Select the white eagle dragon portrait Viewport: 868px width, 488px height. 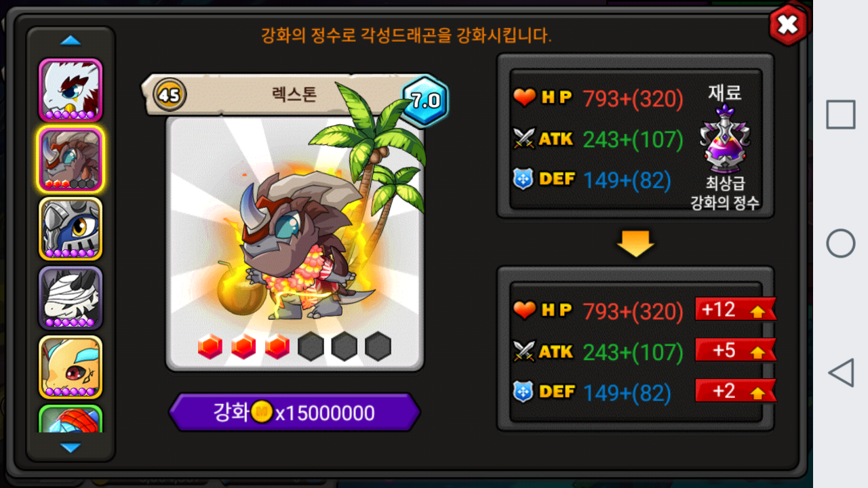[71, 90]
